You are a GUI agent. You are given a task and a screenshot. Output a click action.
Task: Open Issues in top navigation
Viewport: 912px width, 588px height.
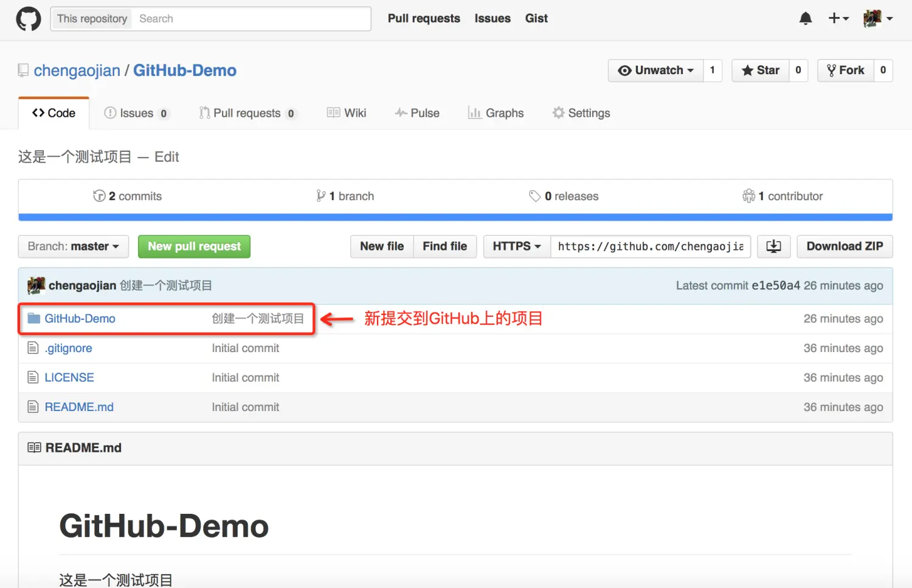pyautogui.click(x=492, y=19)
